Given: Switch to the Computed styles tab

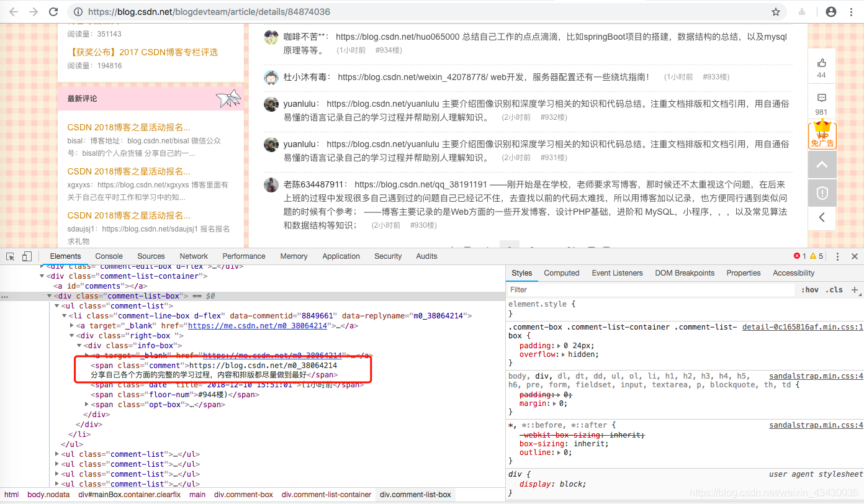Looking at the screenshot, I should (562, 273).
